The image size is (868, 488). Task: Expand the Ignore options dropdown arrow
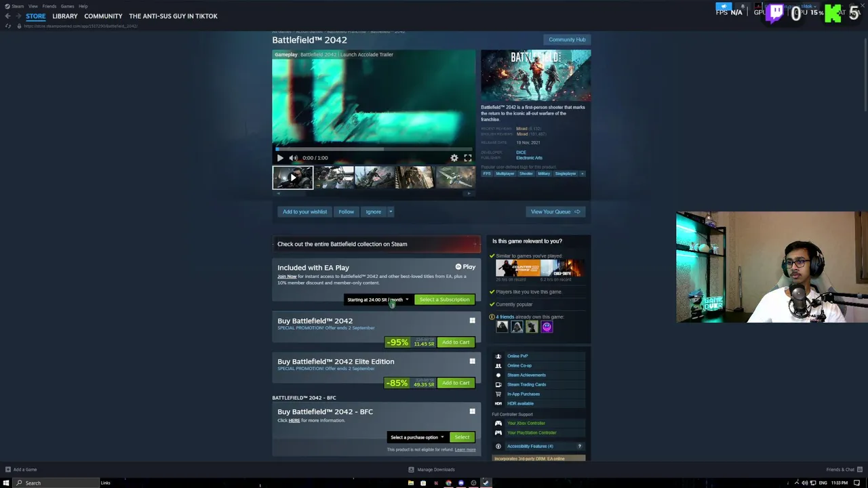pyautogui.click(x=391, y=211)
